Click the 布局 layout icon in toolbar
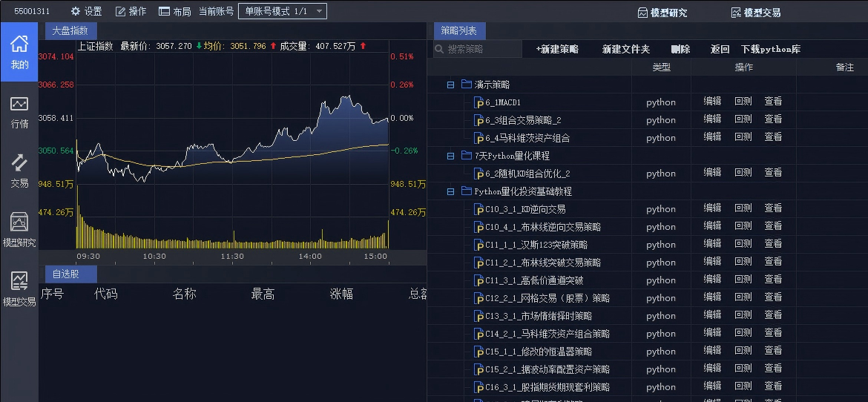This screenshot has width=868, height=402. click(x=164, y=12)
